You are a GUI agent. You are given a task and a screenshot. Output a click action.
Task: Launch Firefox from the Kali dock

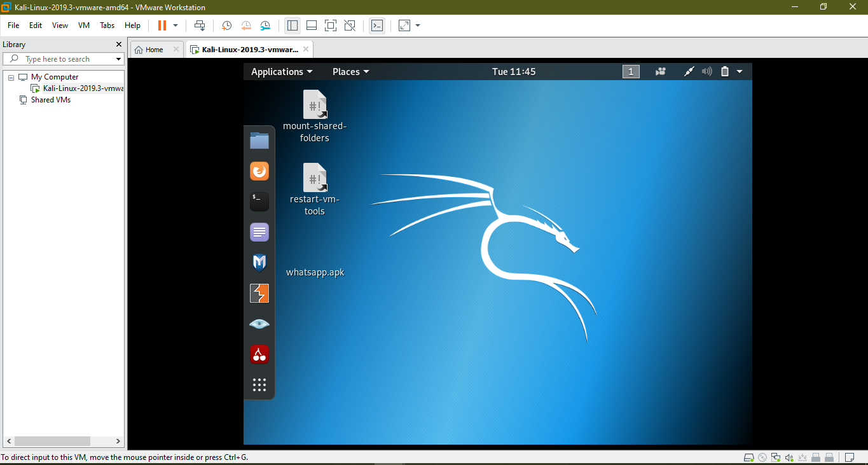pos(259,171)
